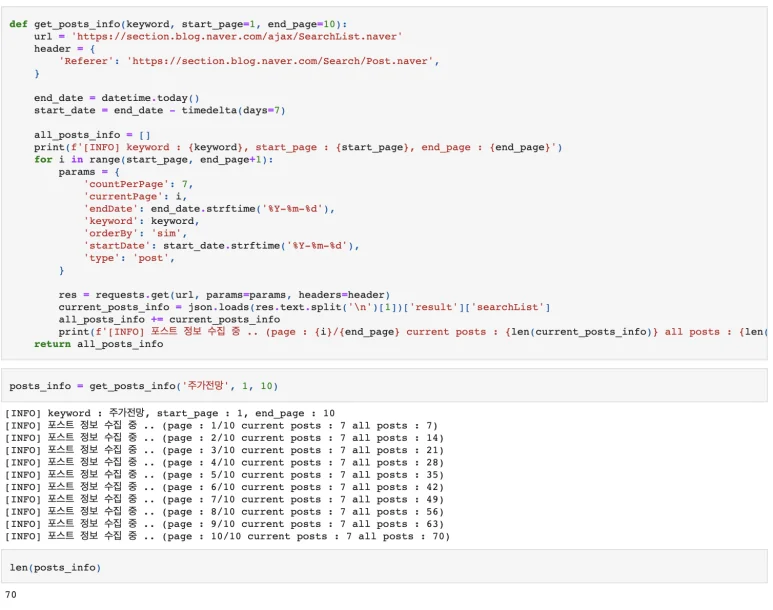Click the output line showing keyword 주가전망
This screenshot has height=610, width=773.
(170, 413)
